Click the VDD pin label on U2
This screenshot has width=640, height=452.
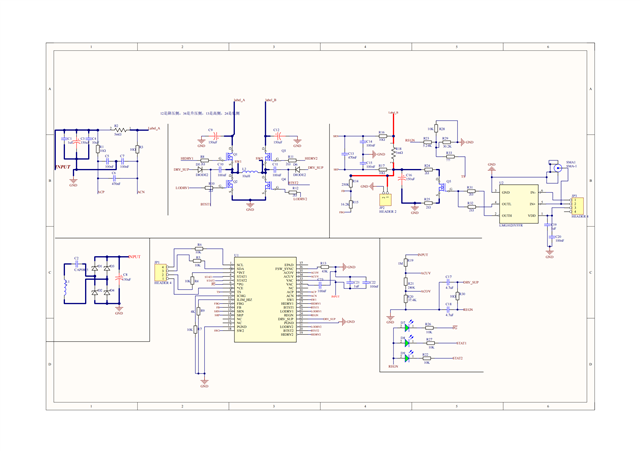pyautogui.click(x=531, y=215)
